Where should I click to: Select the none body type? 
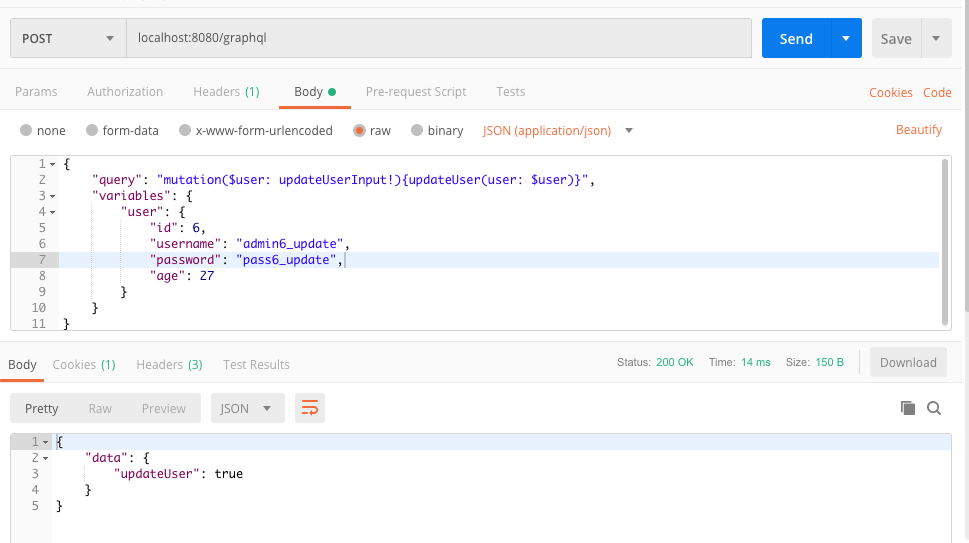click(x=43, y=130)
